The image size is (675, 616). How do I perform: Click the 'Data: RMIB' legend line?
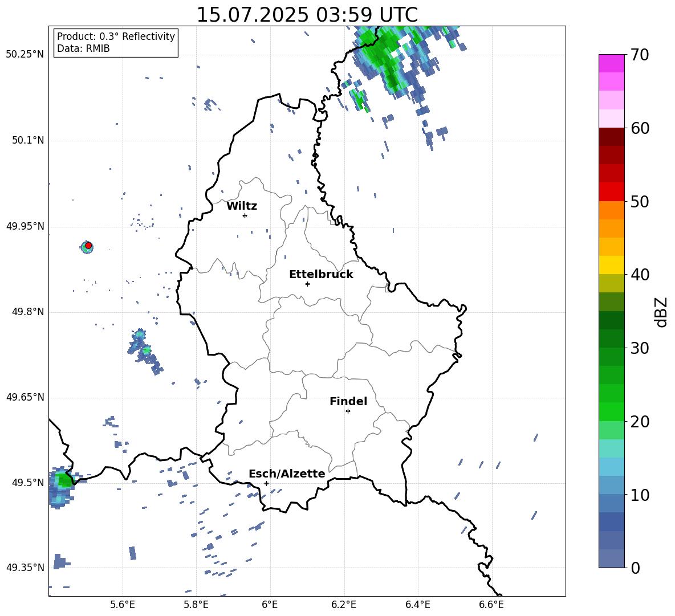pos(83,48)
